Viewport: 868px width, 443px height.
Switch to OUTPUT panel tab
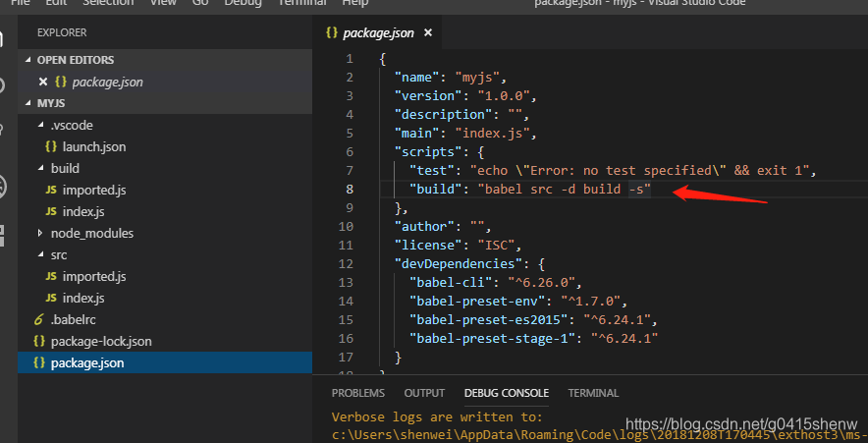(424, 393)
